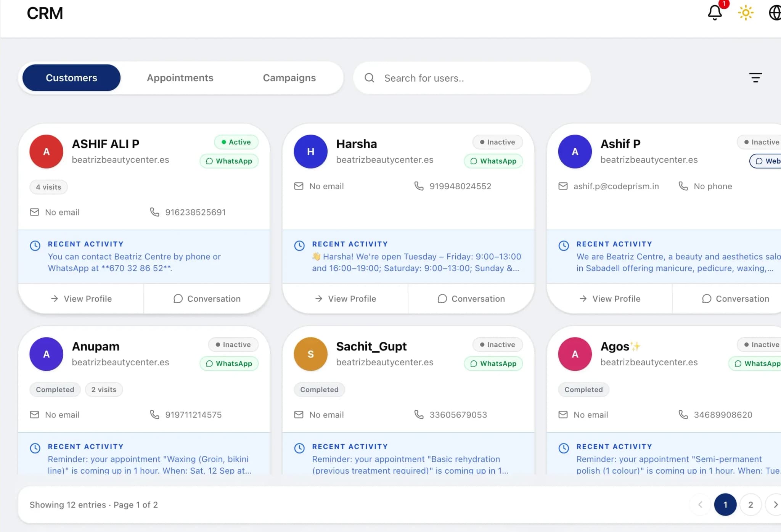The image size is (781, 532).
Task: Click Anupam's purple avatar
Action: [46, 354]
